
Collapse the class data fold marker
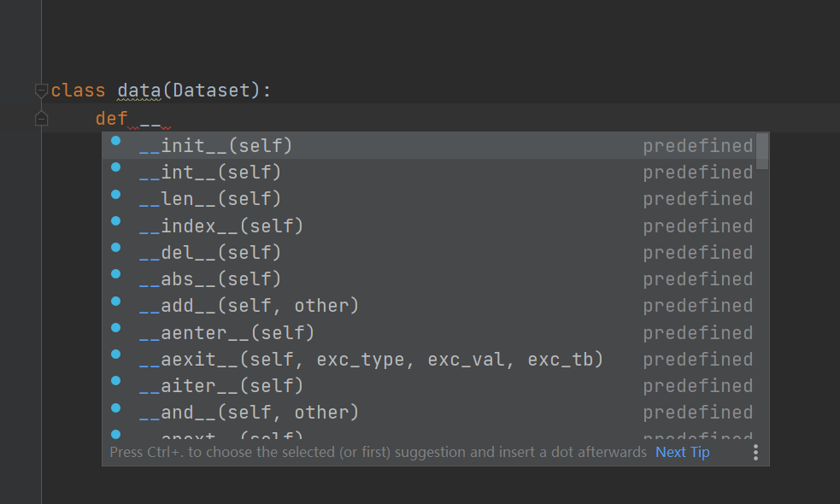tap(41, 91)
